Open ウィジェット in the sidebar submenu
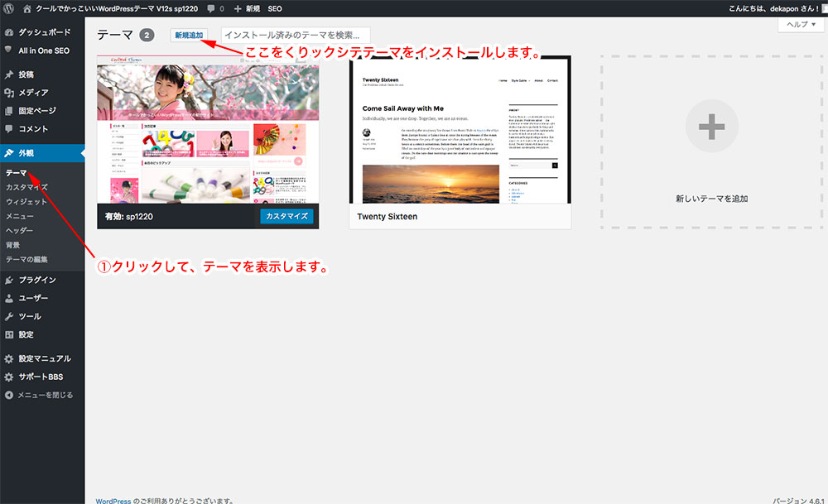The height and width of the screenshot is (504, 828). (x=26, y=202)
